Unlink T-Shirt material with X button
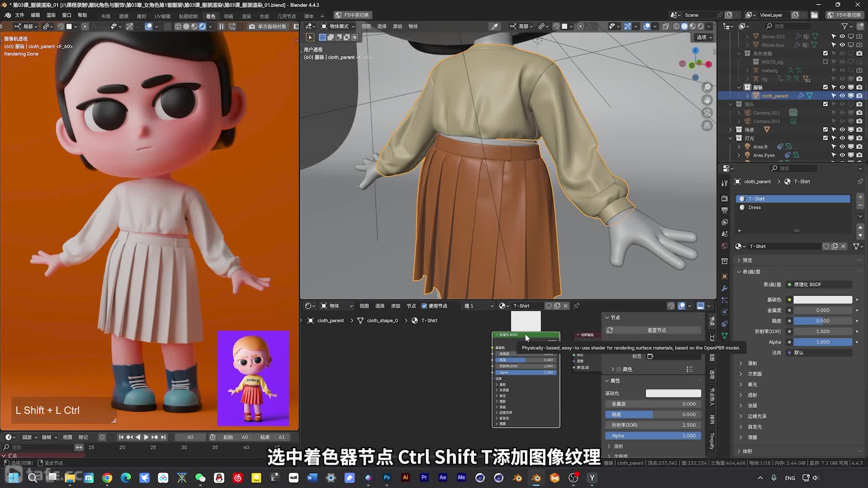The image size is (868, 488). 843,246
